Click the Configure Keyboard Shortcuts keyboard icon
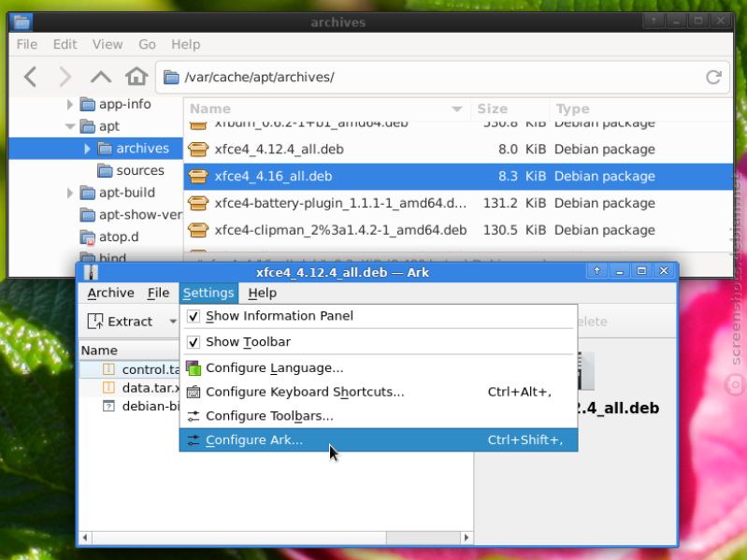The image size is (747, 560). click(193, 392)
